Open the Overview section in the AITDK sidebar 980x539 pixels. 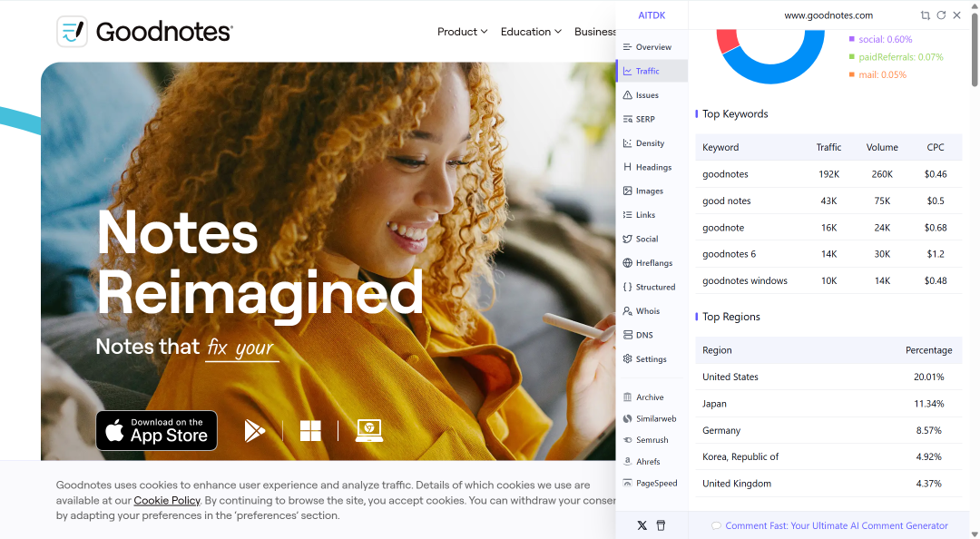tap(652, 47)
